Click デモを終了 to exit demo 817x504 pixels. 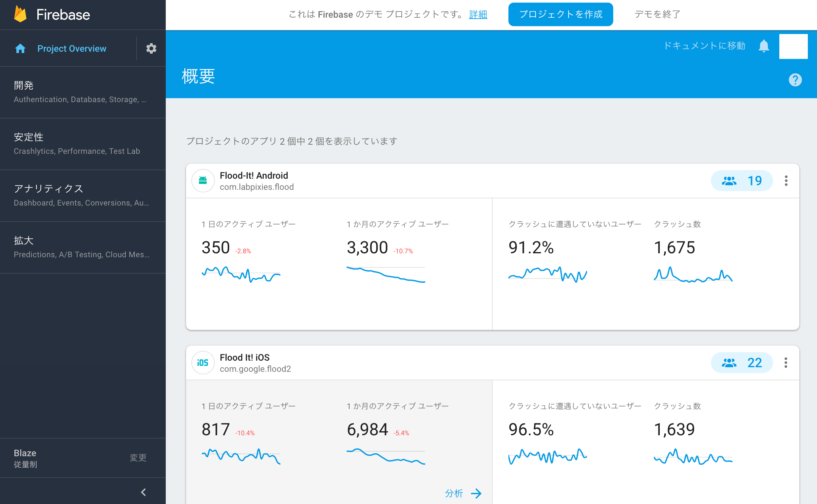657,14
